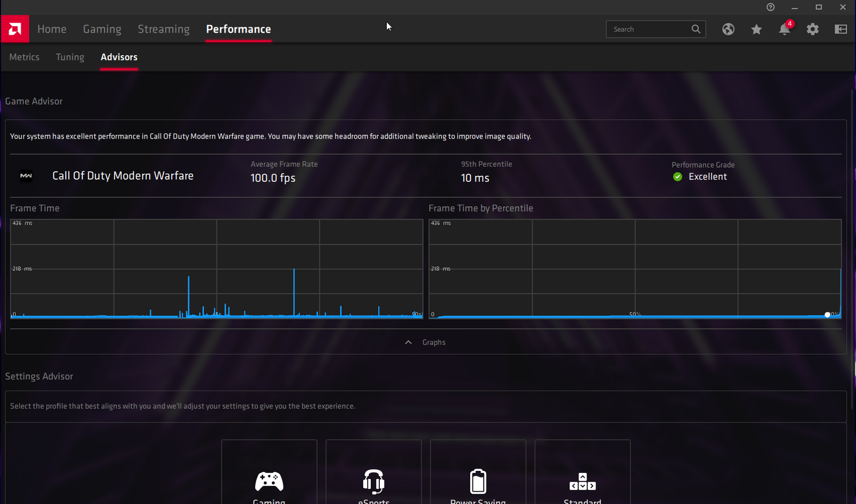
Task: Click the 95th Percentile label
Action: click(x=487, y=164)
